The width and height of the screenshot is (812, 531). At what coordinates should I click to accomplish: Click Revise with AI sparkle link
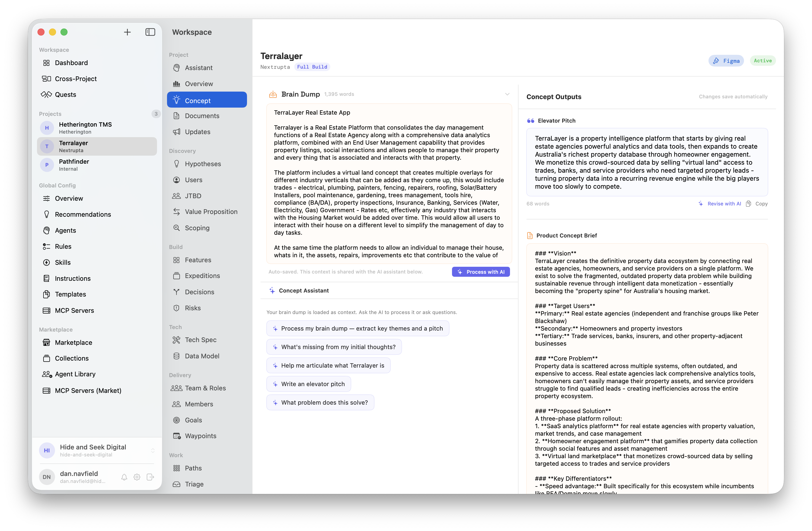tap(719, 203)
